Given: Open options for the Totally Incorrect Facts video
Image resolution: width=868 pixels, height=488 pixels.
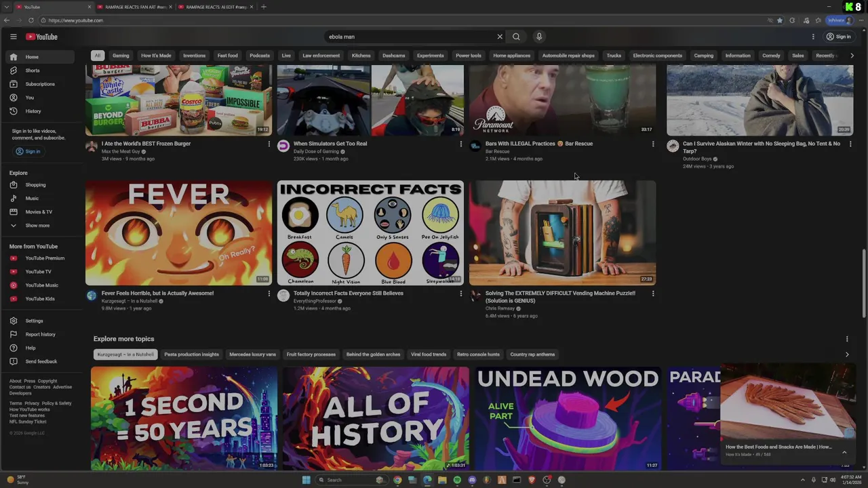Looking at the screenshot, I should click(x=460, y=293).
